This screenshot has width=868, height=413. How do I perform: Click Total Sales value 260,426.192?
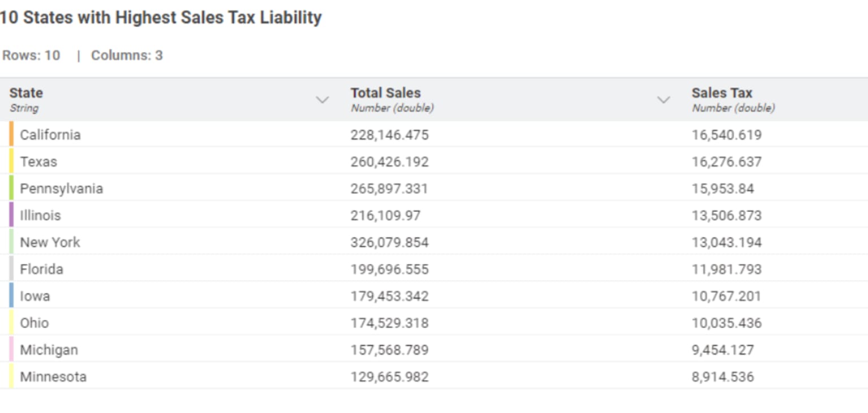(389, 162)
